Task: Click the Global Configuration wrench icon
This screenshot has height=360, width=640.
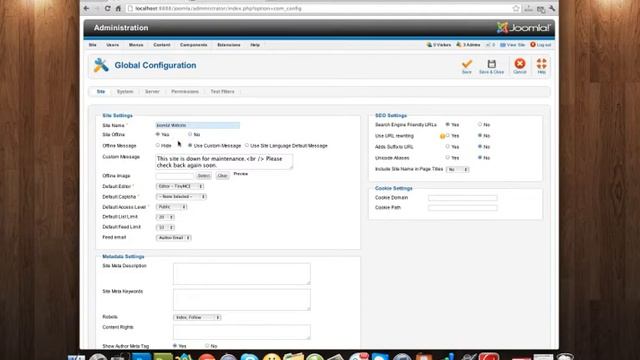Action: [101, 65]
